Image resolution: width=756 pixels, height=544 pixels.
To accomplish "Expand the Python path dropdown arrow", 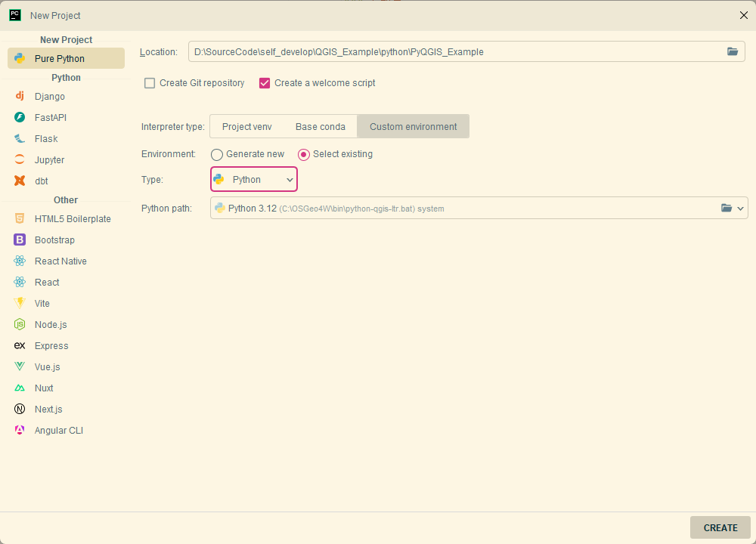I will [x=741, y=209].
